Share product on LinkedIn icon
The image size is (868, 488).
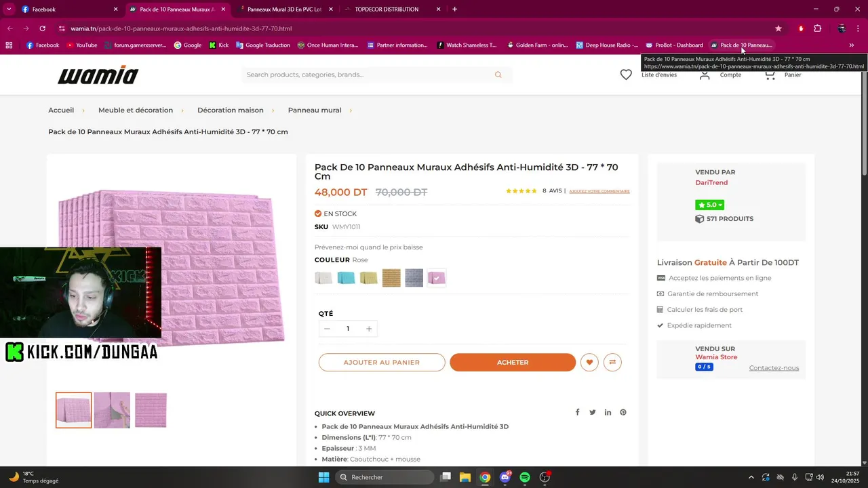[x=608, y=413]
